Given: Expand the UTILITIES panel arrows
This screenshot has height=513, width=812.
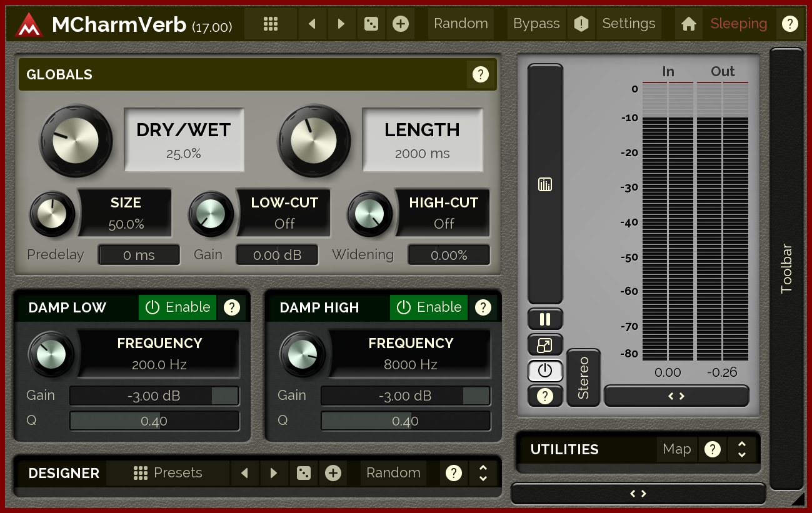Looking at the screenshot, I should coord(742,449).
